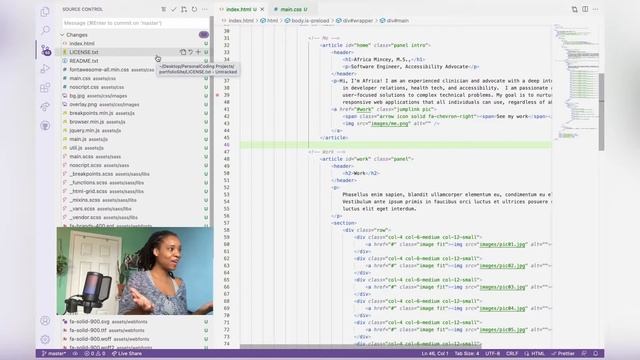Select fa-solid-900.ttf in Changes list
The height and width of the screenshot is (360, 640).
point(135,330)
